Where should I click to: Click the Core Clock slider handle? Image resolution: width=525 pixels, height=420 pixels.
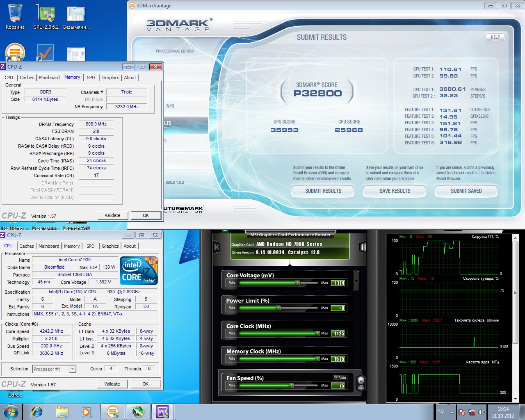317,333
